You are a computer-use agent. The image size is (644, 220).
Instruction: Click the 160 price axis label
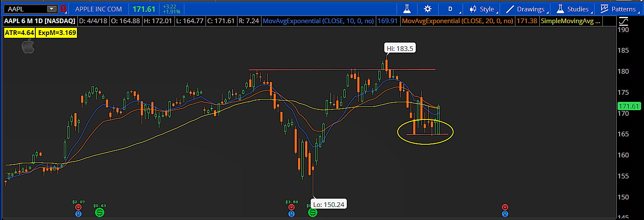623,155
